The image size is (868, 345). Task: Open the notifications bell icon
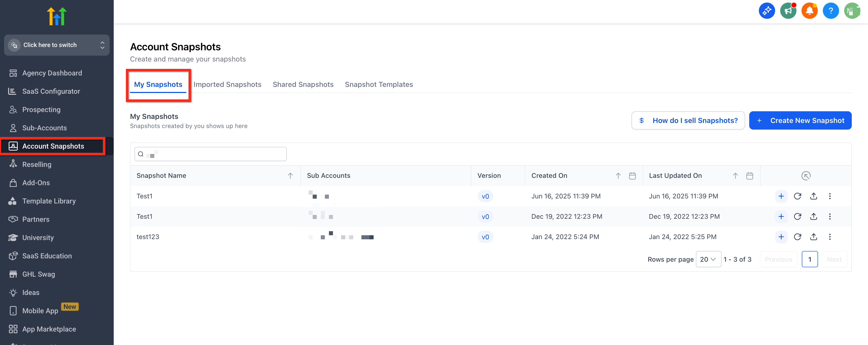pyautogui.click(x=809, y=11)
